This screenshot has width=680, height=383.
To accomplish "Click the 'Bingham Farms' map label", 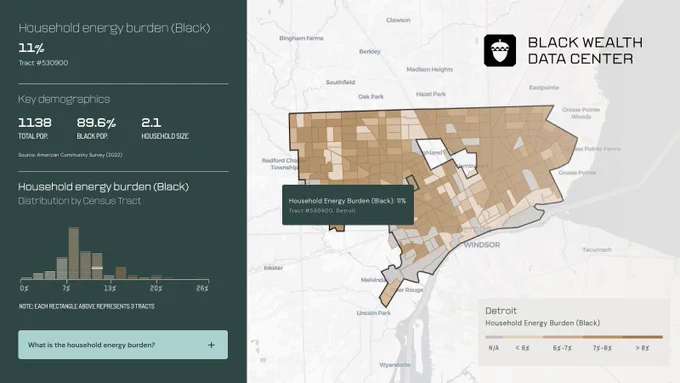I will click(x=301, y=38).
